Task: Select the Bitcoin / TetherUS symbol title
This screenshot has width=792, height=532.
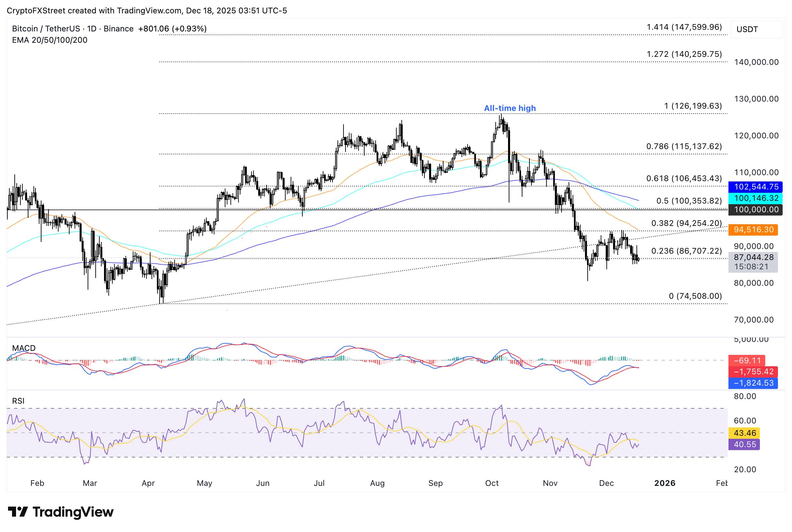Action: pyautogui.click(x=46, y=29)
